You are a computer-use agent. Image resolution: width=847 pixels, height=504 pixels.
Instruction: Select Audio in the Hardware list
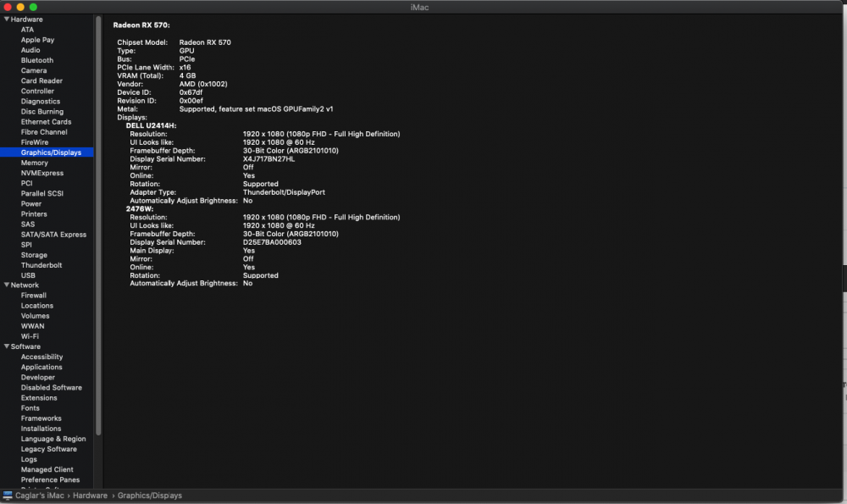pos(30,50)
